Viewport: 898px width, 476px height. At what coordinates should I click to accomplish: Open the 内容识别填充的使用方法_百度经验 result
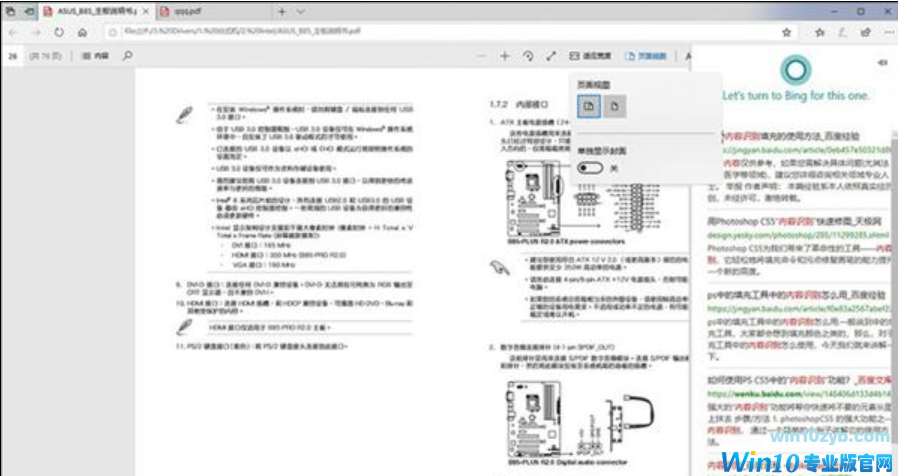pos(793,136)
